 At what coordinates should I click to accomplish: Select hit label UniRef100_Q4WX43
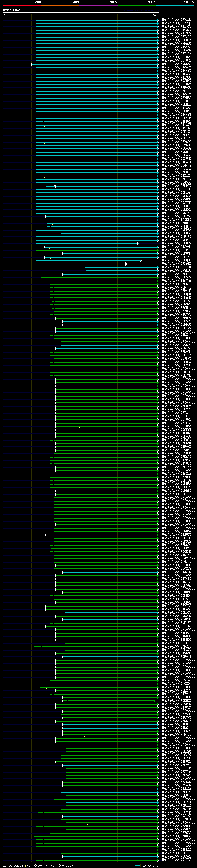(177, 335)
